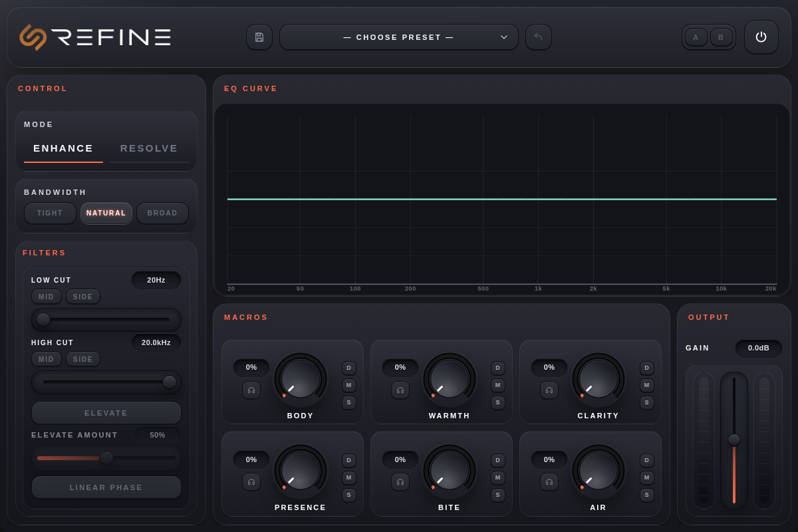The height and width of the screenshot is (532, 798).
Task: Enable D mode on Body macro
Action: pyautogui.click(x=349, y=368)
